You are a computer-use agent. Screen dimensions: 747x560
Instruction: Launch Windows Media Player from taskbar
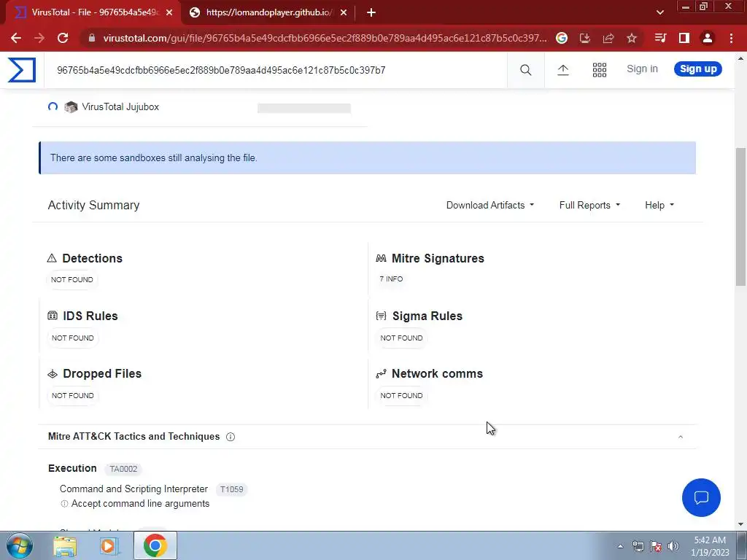coord(109,545)
